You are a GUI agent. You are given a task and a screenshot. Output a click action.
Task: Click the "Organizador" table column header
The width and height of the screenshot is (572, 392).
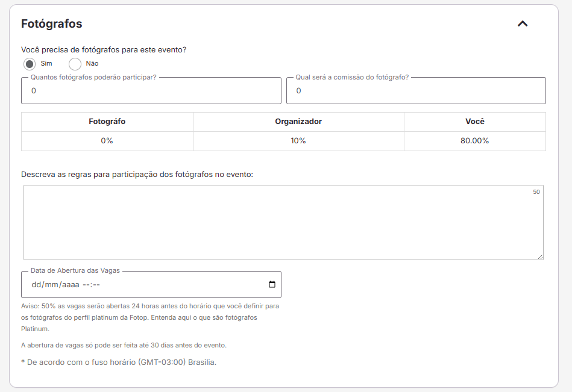point(298,122)
